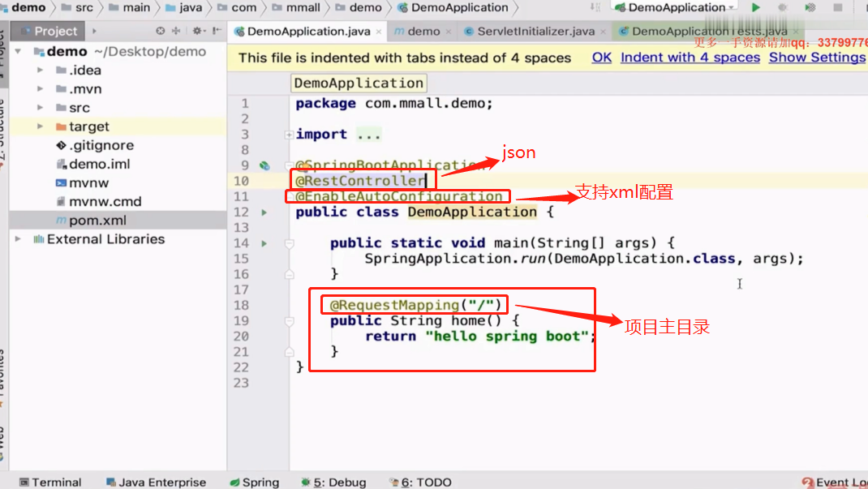Expand folded imports on line 3
This screenshot has width=868, height=489.
click(x=289, y=135)
